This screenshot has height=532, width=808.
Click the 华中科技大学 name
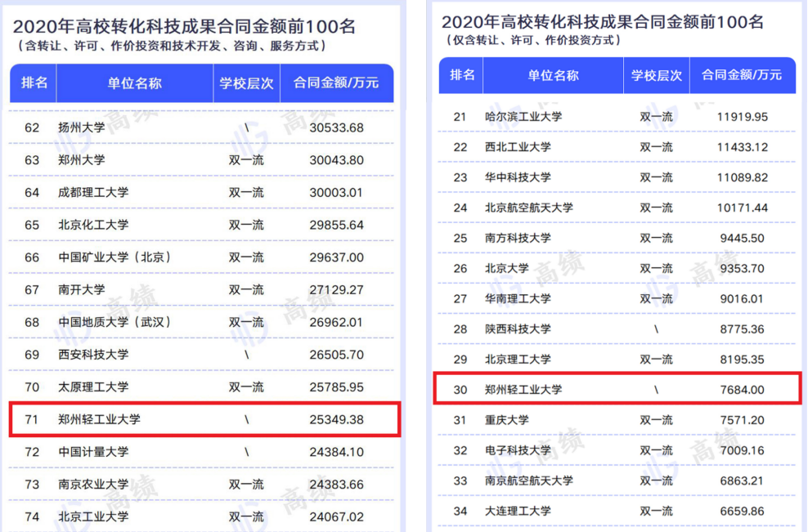(518, 177)
